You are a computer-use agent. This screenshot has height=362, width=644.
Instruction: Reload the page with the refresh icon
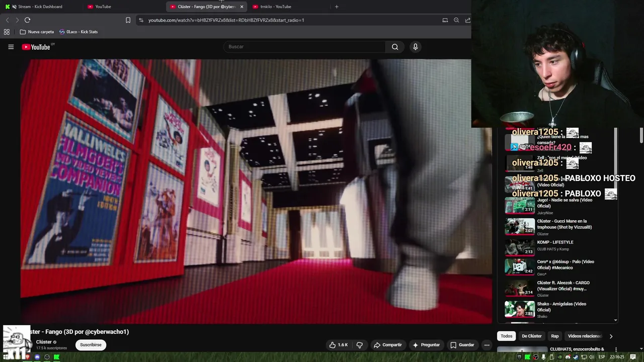[x=27, y=20]
